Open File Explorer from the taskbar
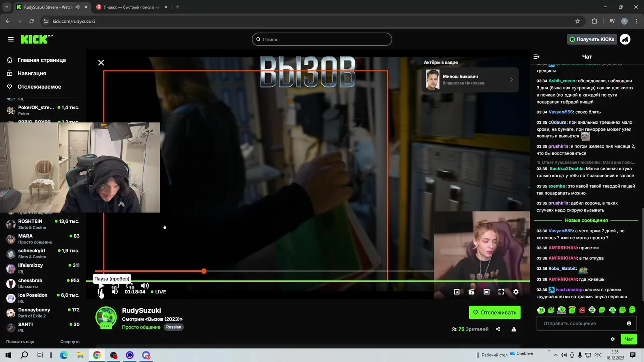This screenshot has height=362, width=644. pos(80,355)
